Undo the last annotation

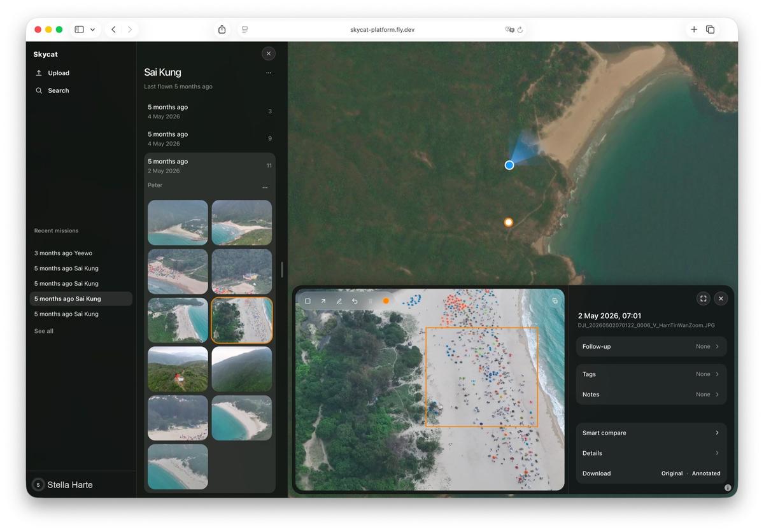(355, 301)
